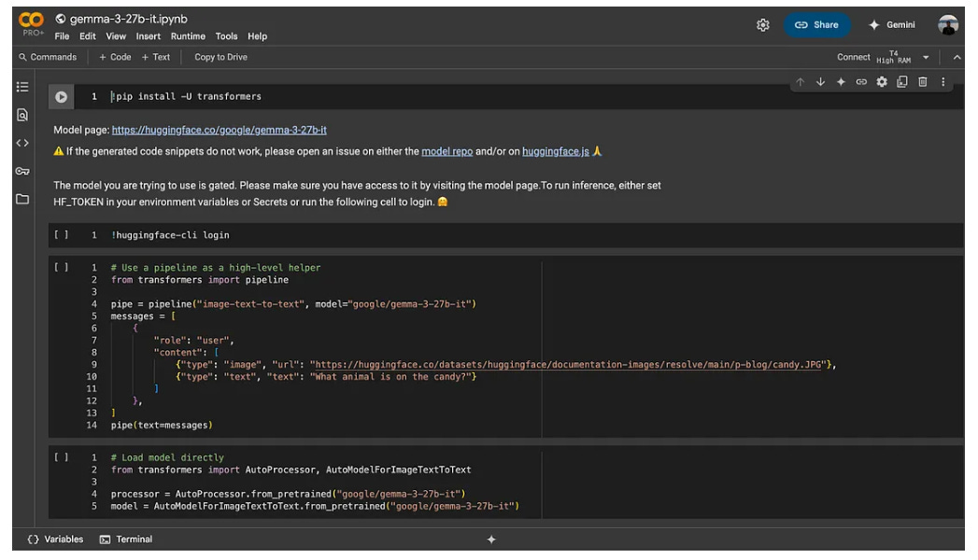This screenshot has height=560, width=978.
Task: Open the Find and replace sidebar icon
Action: (x=22, y=115)
